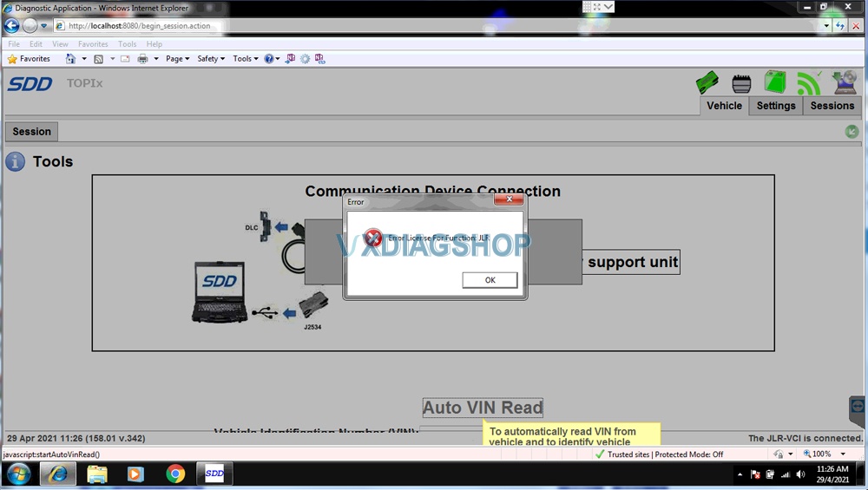Screen dimensions: 868x490
Task: Open the Safety dropdown menu
Action: pyautogui.click(x=211, y=59)
